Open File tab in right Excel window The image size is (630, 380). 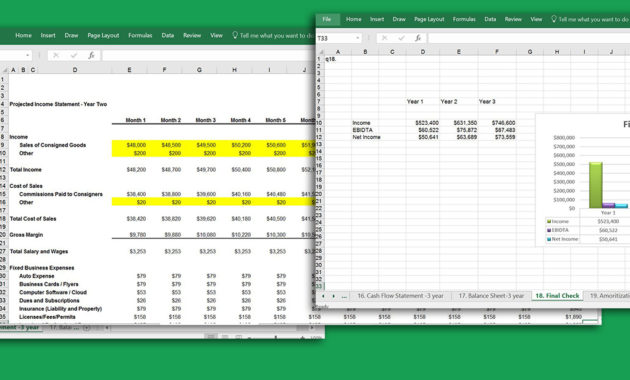[327, 19]
